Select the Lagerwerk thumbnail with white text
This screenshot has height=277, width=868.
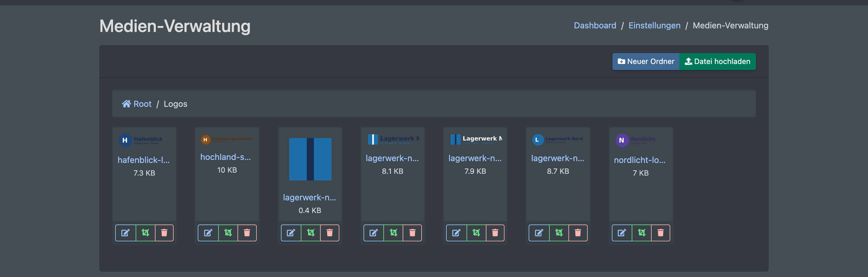(476, 139)
